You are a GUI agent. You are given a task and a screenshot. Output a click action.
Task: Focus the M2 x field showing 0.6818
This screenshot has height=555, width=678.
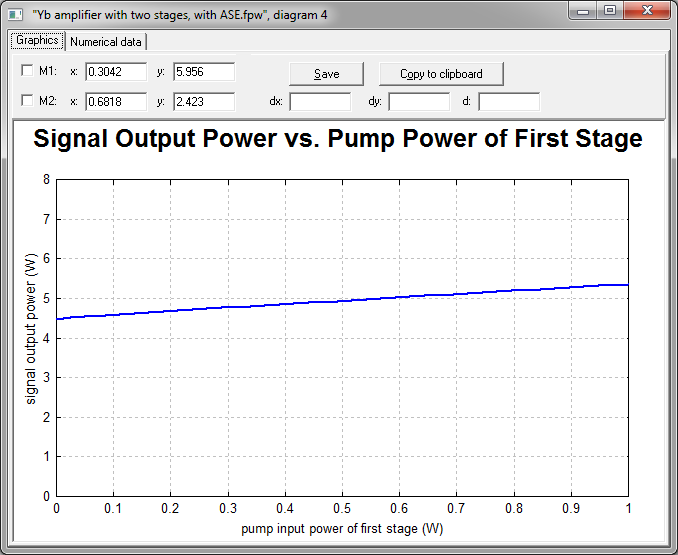(116, 102)
